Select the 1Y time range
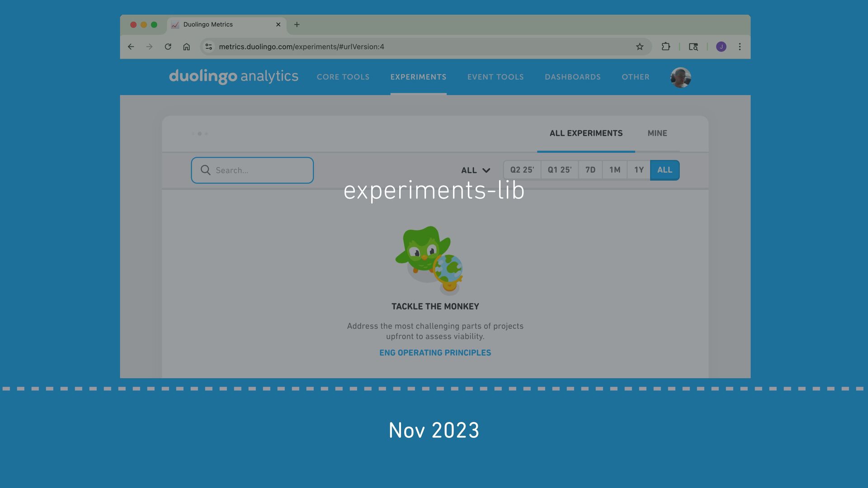The width and height of the screenshot is (868, 488). point(638,170)
